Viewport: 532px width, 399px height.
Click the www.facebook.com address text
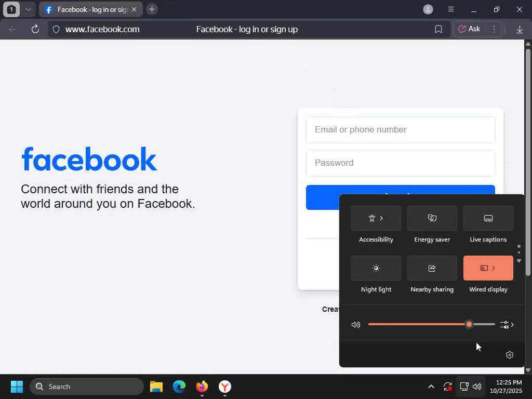(102, 29)
